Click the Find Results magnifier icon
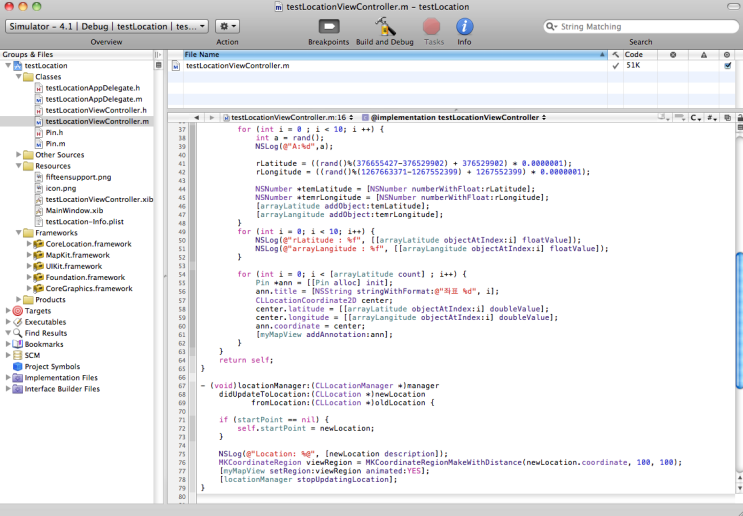Screen dimensions: 743x516 coord(18,333)
